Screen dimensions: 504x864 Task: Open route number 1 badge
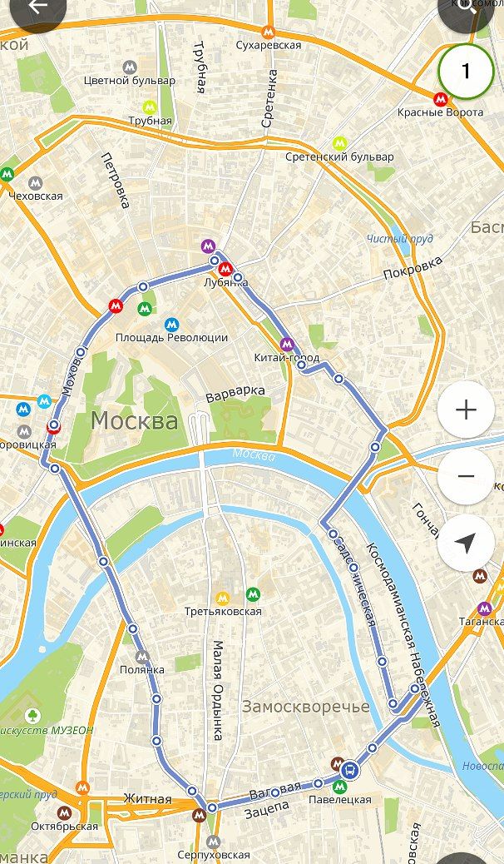click(466, 71)
